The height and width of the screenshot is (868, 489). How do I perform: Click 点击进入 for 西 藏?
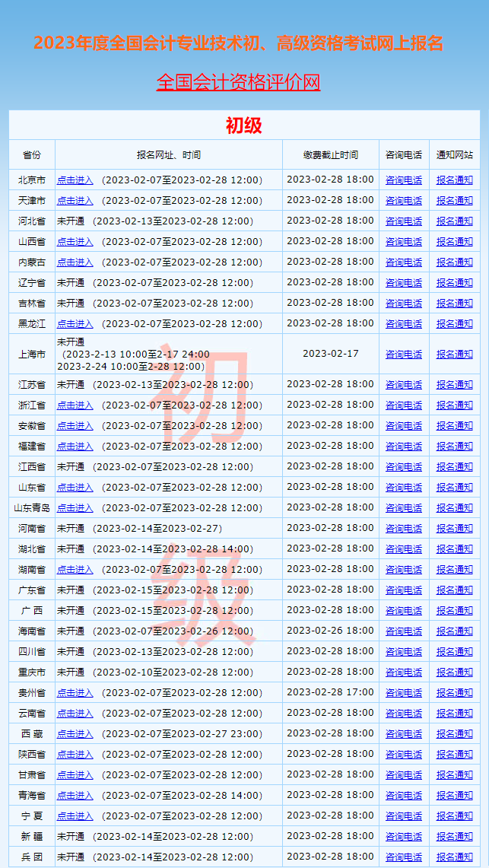tap(75, 734)
